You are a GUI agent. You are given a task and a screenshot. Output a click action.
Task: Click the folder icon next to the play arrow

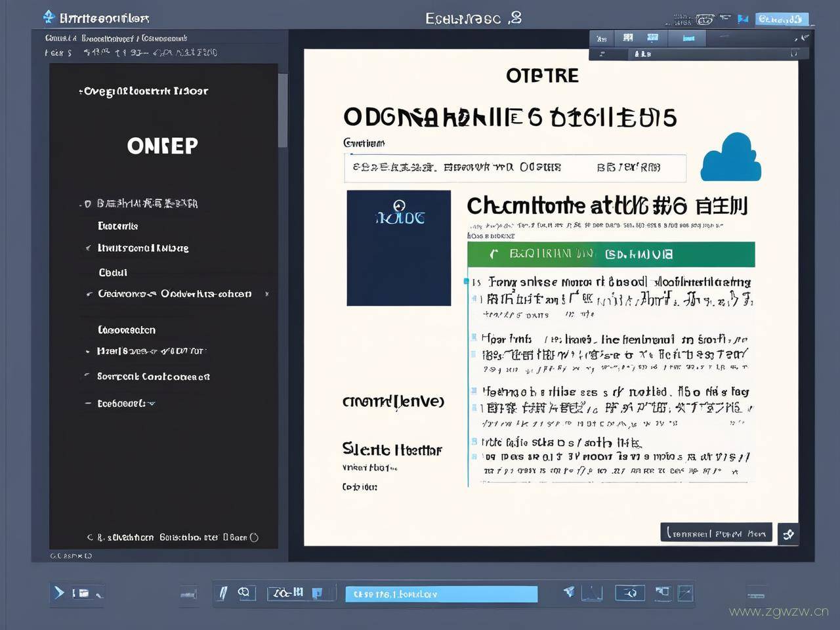click(82, 593)
